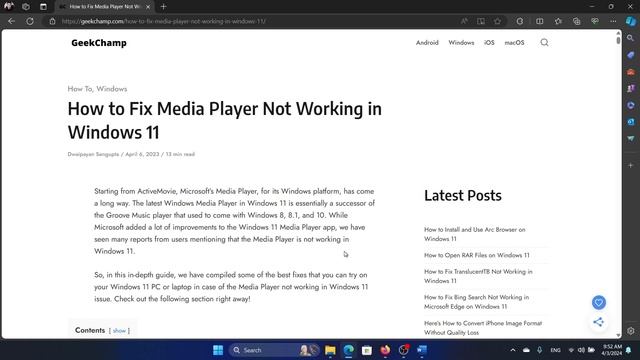This screenshot has width=640, height=360.
Task: Go to GeekChamp home via logo
Action: pos(99,43)
